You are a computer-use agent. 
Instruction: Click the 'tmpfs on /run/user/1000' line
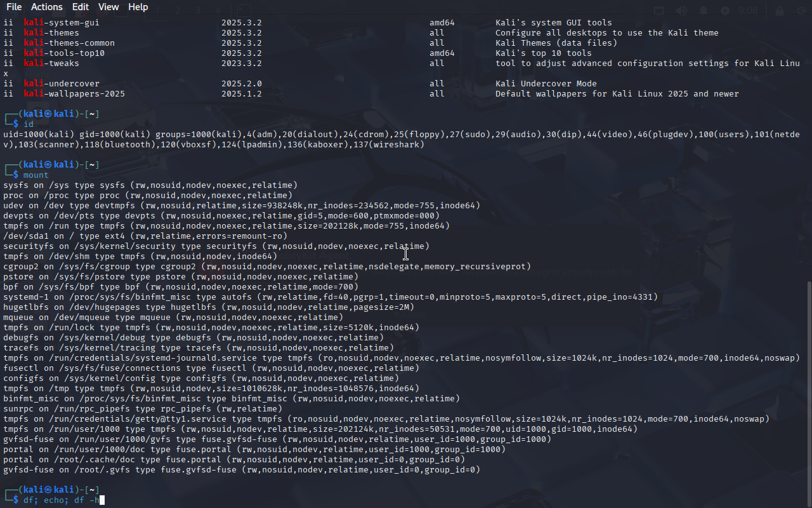(x=320, y=429)
